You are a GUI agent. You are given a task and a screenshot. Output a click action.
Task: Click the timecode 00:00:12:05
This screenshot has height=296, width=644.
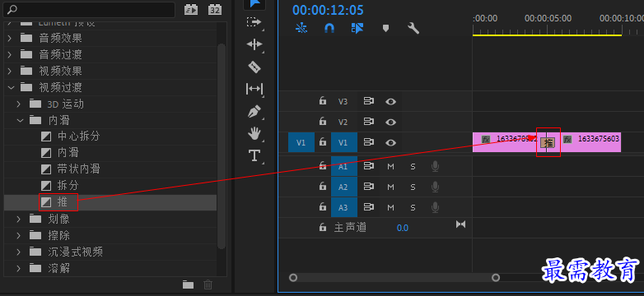(328, 10)
